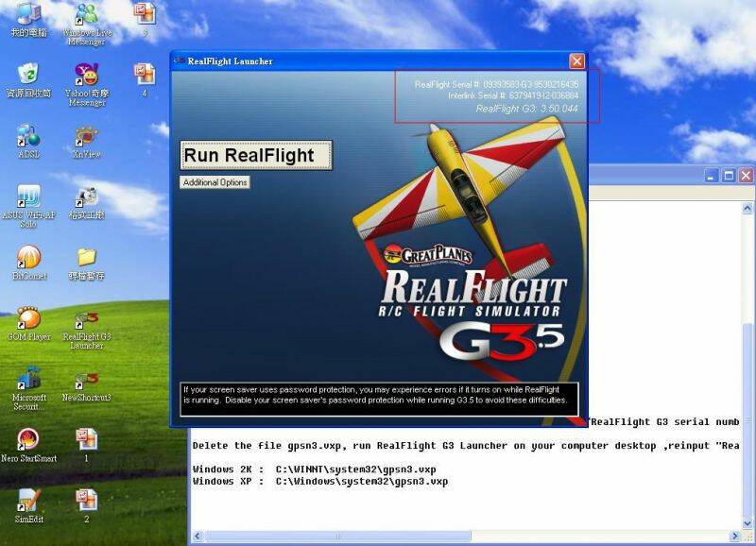Select the My Computer (我的電腦) desktop icon
The height and width of the screenshot is (546, 756).
click(x=29, y=19)
